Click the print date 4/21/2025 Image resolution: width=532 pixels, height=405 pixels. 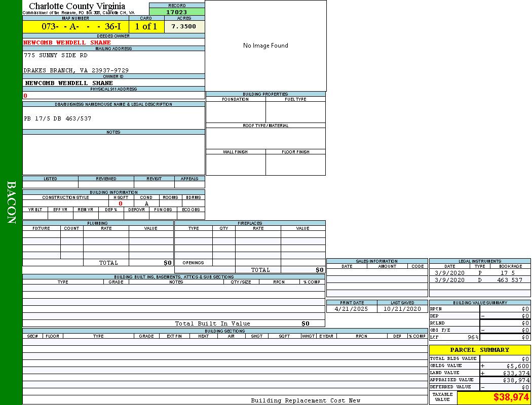[351, 309]
